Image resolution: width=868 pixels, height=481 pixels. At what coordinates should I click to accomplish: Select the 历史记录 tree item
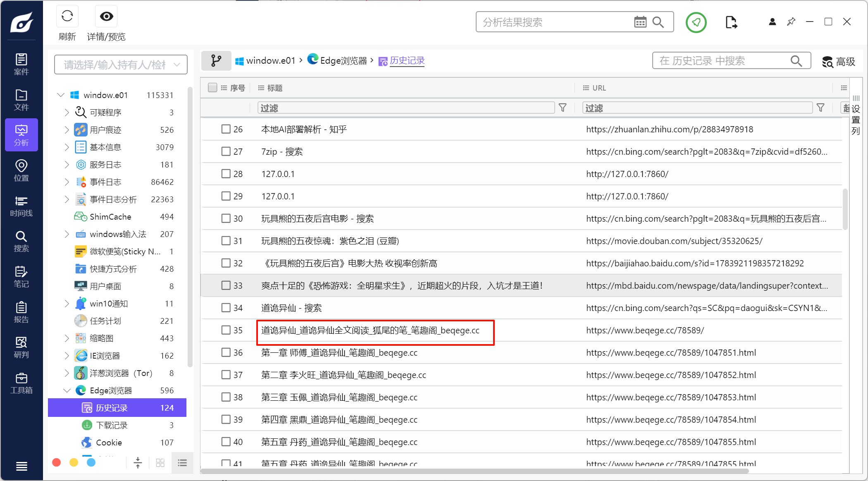tap(117, 408)
